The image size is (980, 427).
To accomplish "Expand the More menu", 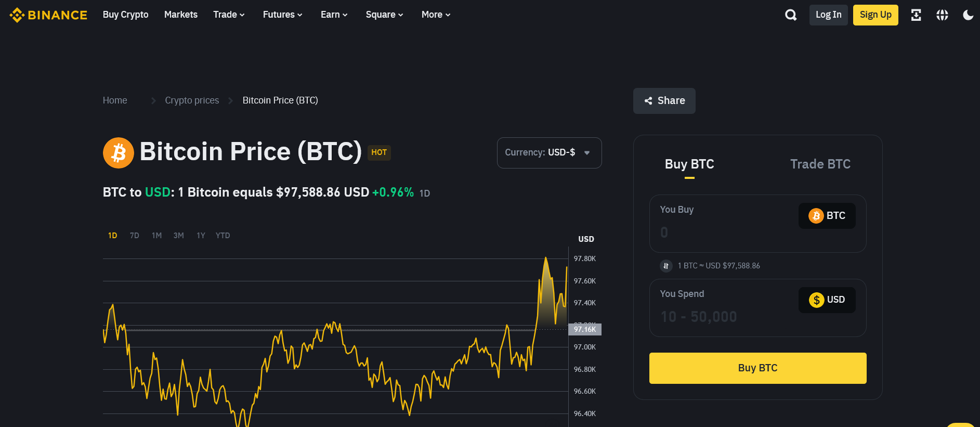I will tap(436, 15).
